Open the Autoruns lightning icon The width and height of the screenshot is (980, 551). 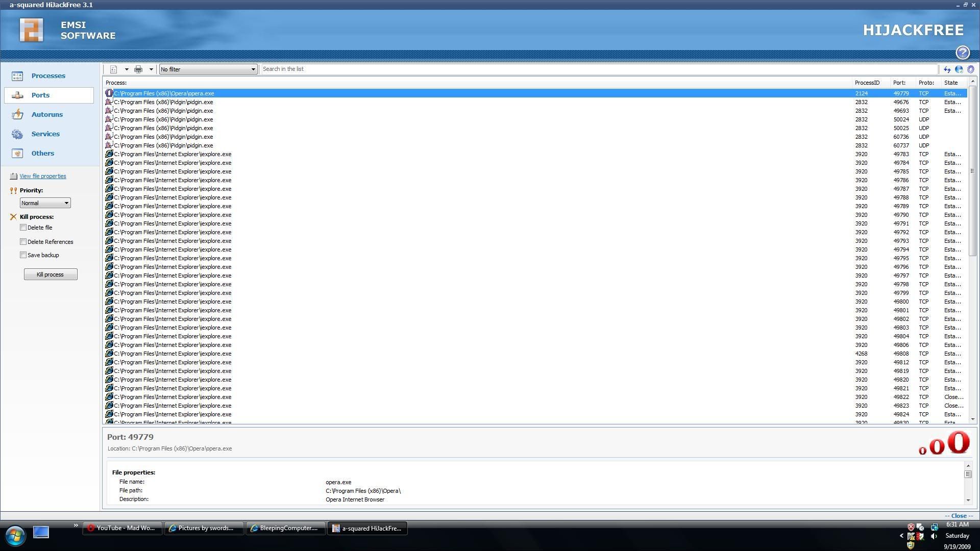coord(17,115)
